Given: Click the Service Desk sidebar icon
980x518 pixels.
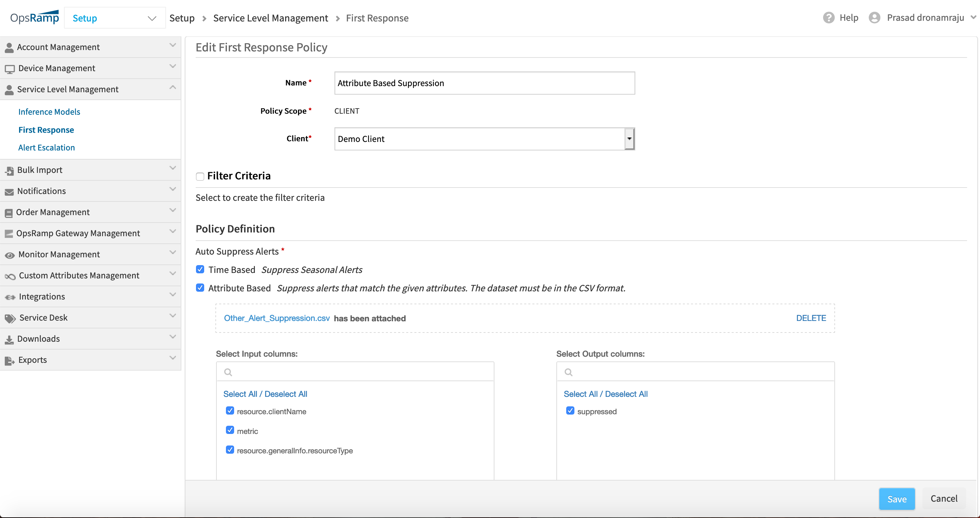Looking at the screenshot, I should (x=9, y=317).
